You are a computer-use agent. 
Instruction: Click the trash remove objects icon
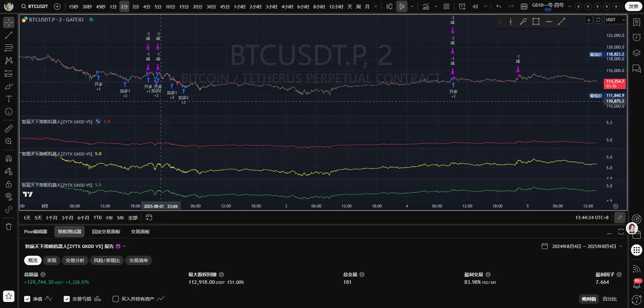click(x=9, y=227)
